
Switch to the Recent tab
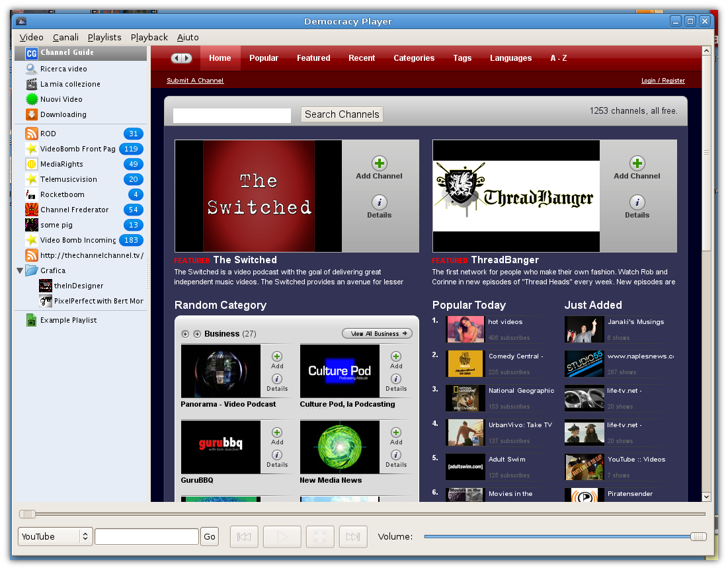click(362, 58)
